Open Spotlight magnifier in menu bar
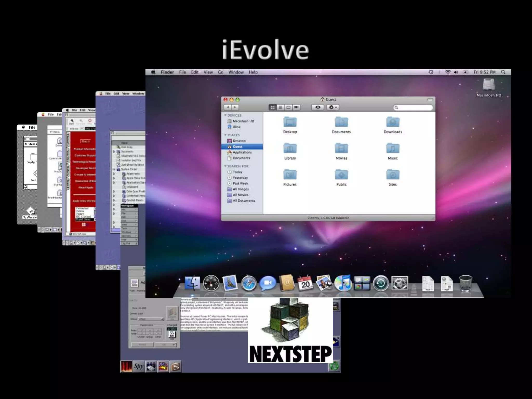This screenshot has height=399, width=532. tap(503, 72)
